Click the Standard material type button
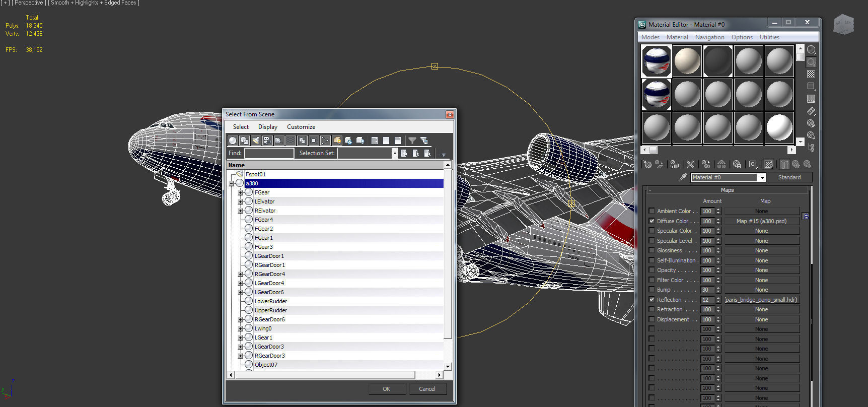Image resolution: width=868 pixels, height=407 pixels. 789,177
